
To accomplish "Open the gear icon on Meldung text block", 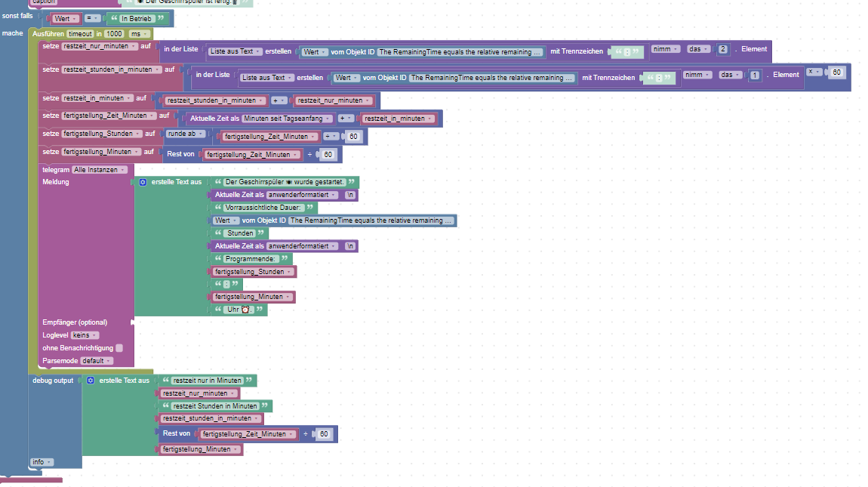I will pyautogui.click(x=143, y=182).
